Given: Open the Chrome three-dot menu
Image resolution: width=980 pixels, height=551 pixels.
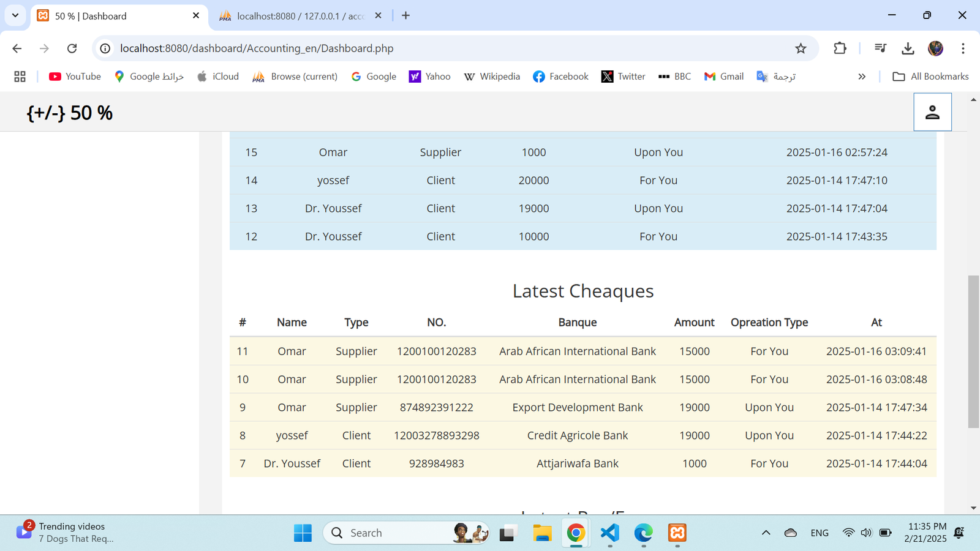Looking at the screenshot, I should pos(963,48).
